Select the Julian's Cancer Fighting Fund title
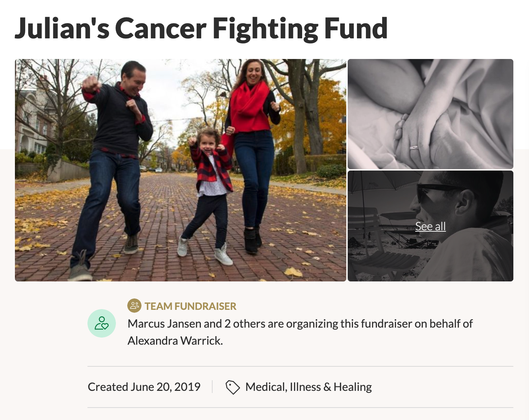The width and height of the screenshot is (529, 420). [x=201, y=28]
